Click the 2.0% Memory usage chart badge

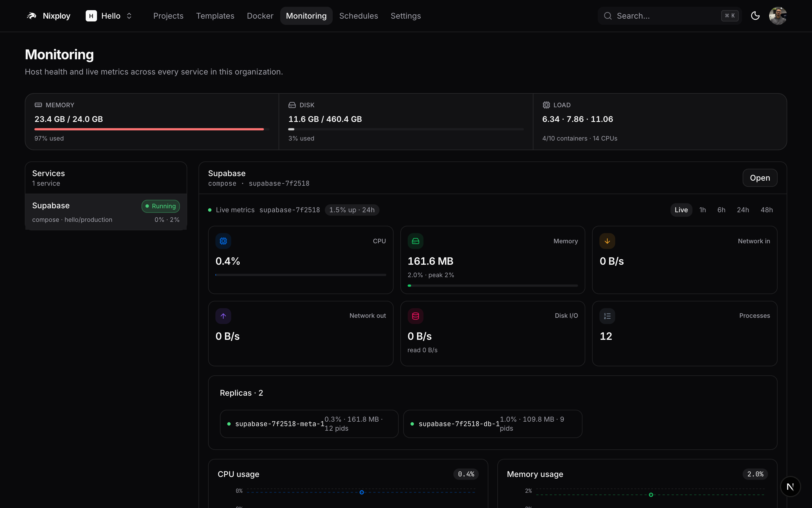(755, 474)
